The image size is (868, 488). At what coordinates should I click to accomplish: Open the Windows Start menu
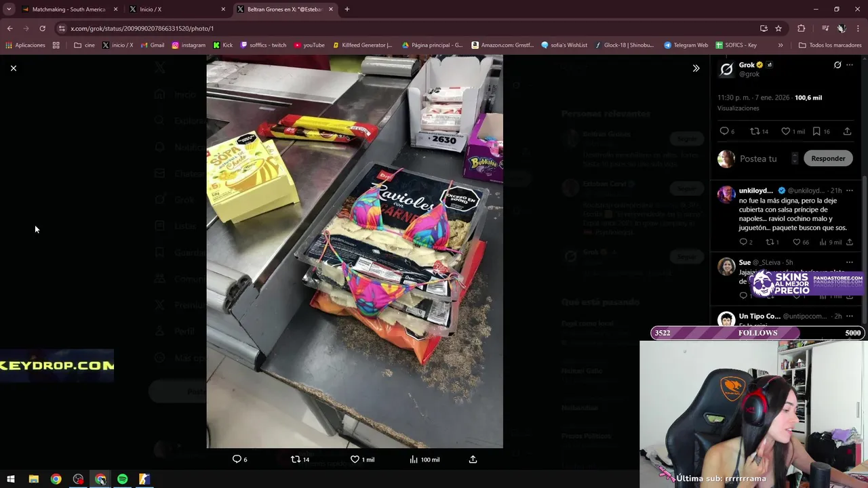click(x=11, y=479)
